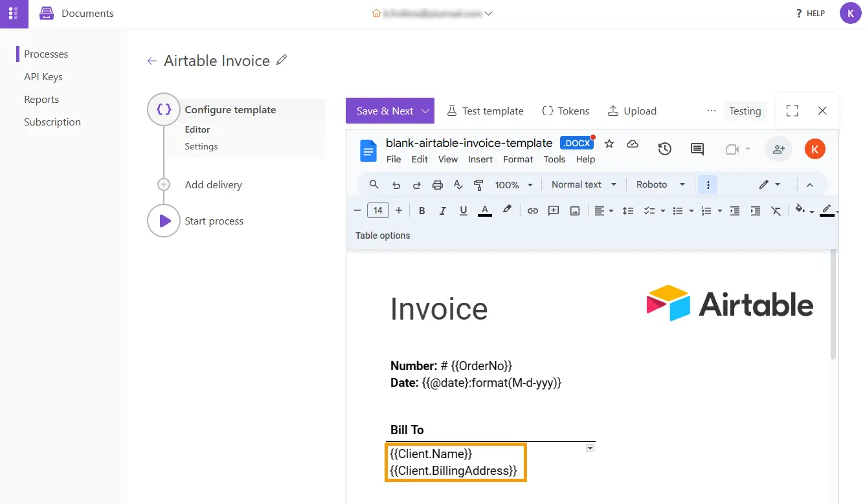Open Reports in the sidebar
865x504 pixels.
pos(41,99)
